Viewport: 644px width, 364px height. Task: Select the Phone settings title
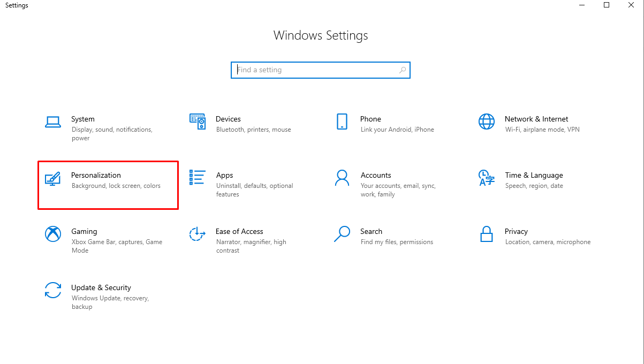(x=370, y=119)
